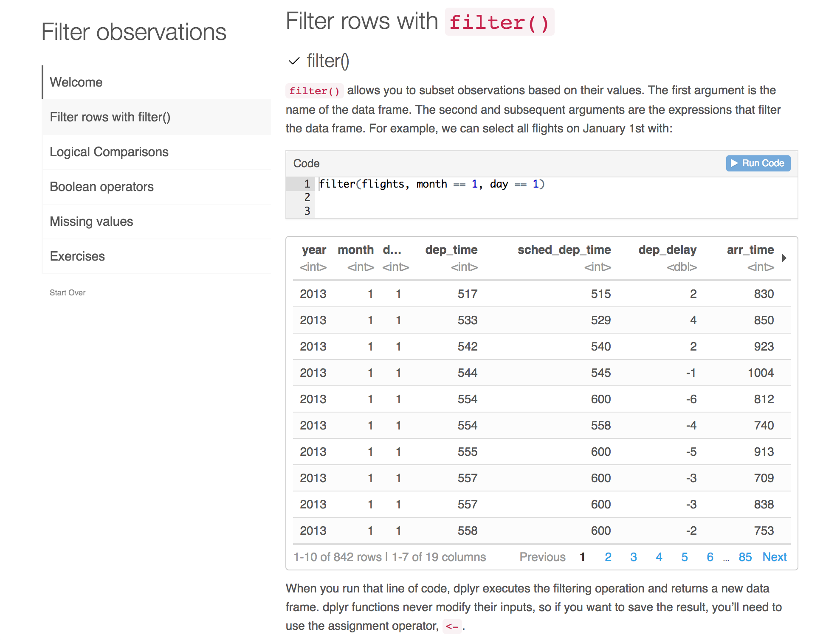Viewport: 840px width, 640px height.
Task: Click code editor line number 3
Action: [307, 211]
